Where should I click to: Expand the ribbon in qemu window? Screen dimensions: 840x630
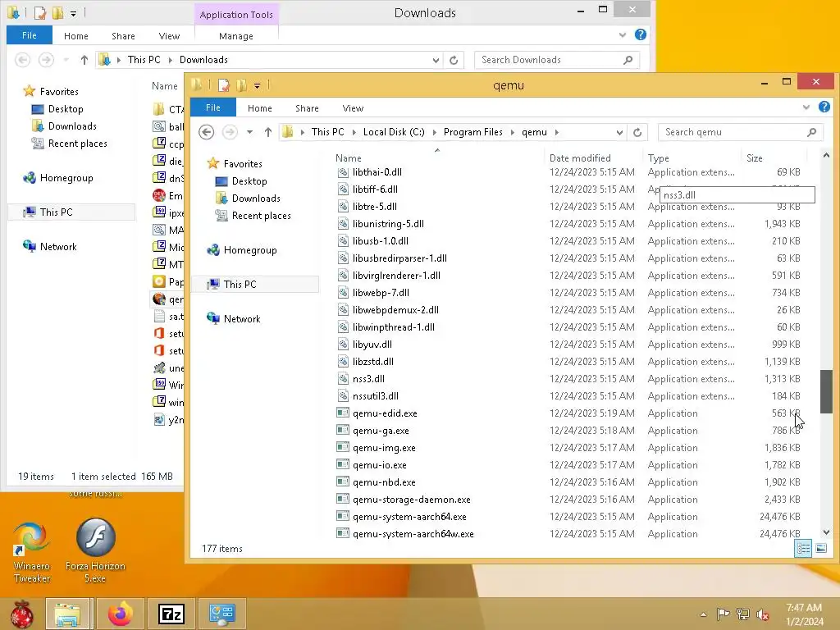tap(806, 107)
